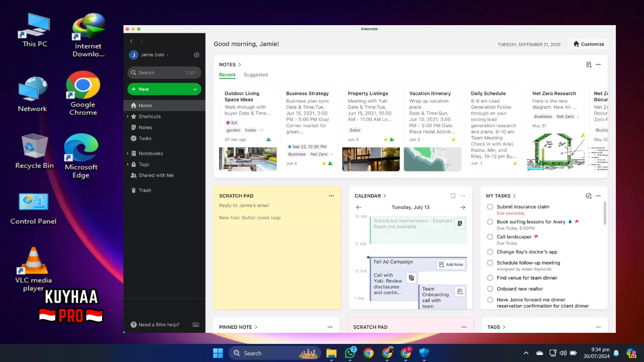This screenshot has height=362, width=644.
Task: Switch to the Suggested notes tab
Action: point(256,75)
